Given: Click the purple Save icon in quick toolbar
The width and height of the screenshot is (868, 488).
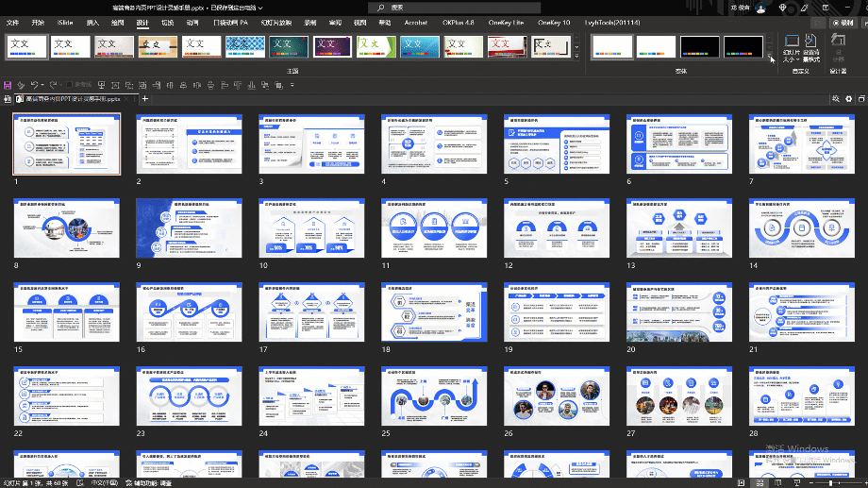Looking at the screenshot, I should [8, 85].
